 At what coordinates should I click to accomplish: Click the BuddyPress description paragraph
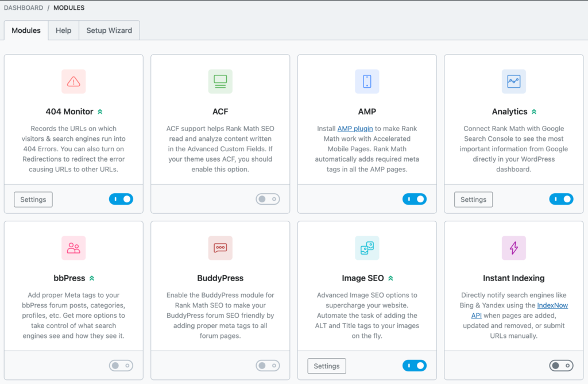[x=220, y=316]
